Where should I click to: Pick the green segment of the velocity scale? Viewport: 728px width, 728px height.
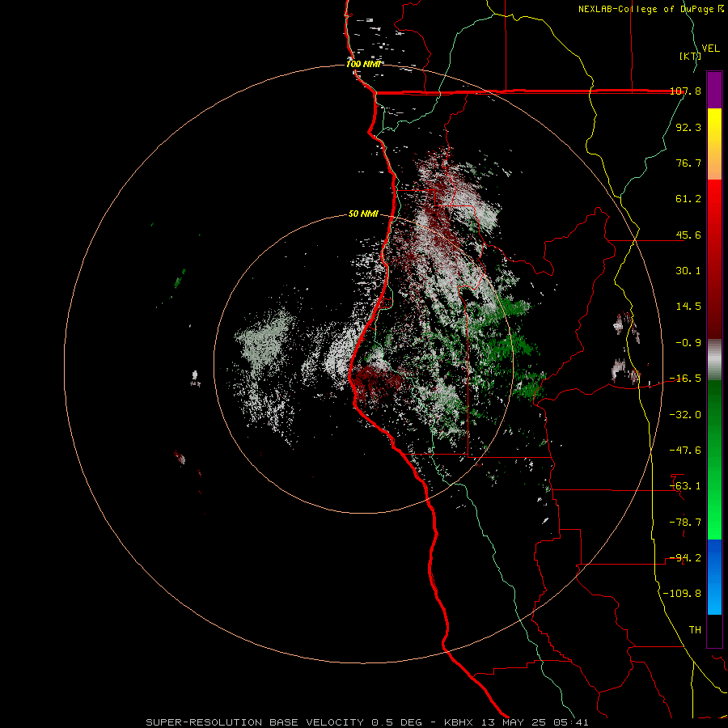pyautogui.click(x=714, y=459)
